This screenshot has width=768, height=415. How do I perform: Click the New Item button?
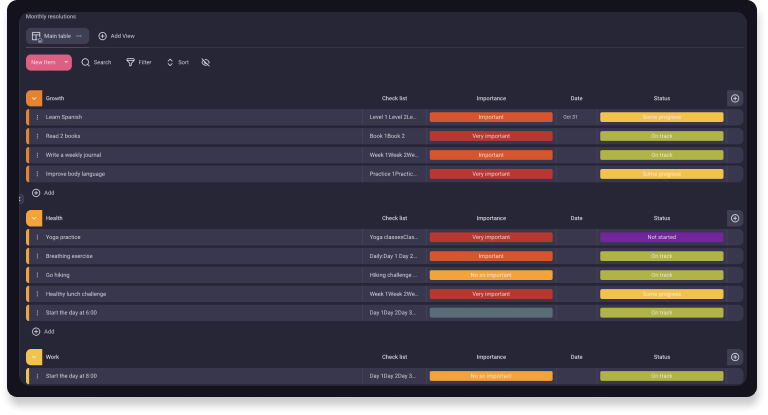(42, 62)
